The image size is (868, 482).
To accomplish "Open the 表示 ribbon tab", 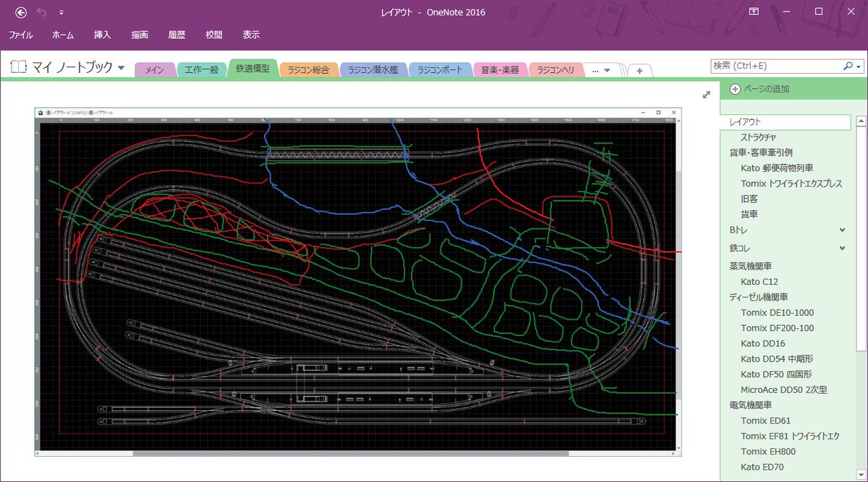I will coord(251,35).
